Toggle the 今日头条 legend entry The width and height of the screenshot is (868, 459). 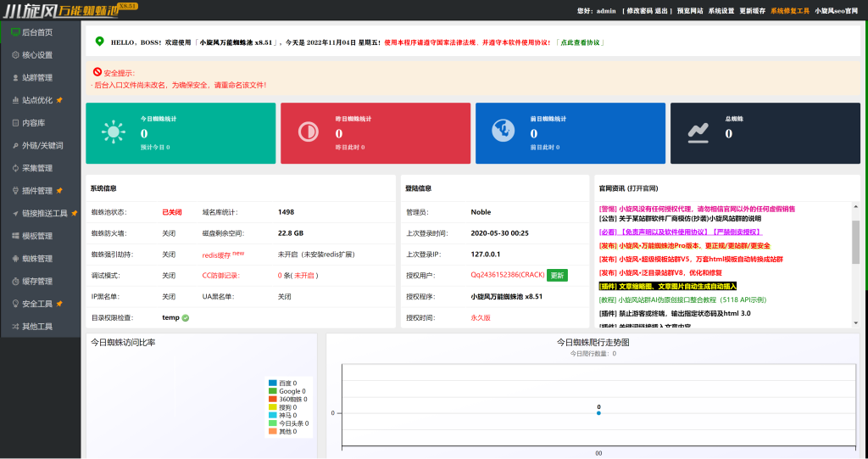(x=288, y=423)
